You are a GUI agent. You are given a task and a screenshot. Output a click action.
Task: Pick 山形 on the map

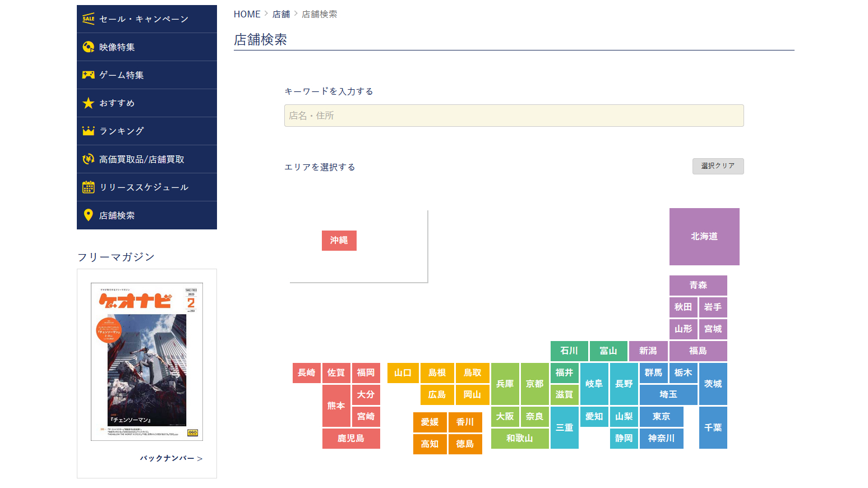tap(683, 329)
